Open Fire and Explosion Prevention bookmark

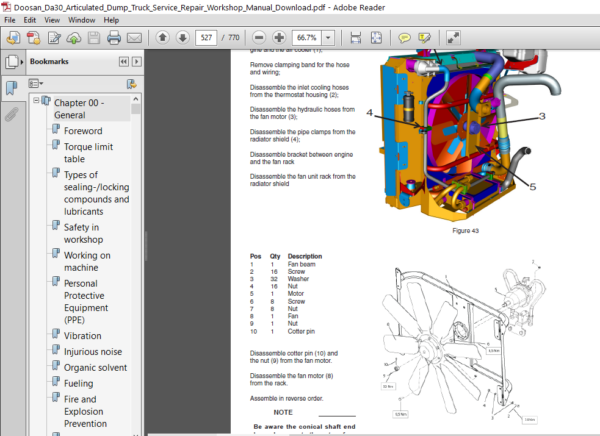point(85,412)
